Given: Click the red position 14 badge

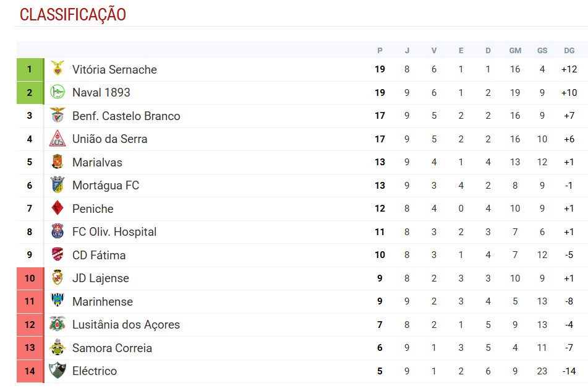Looking at the screenshot, I should (30, 371).
